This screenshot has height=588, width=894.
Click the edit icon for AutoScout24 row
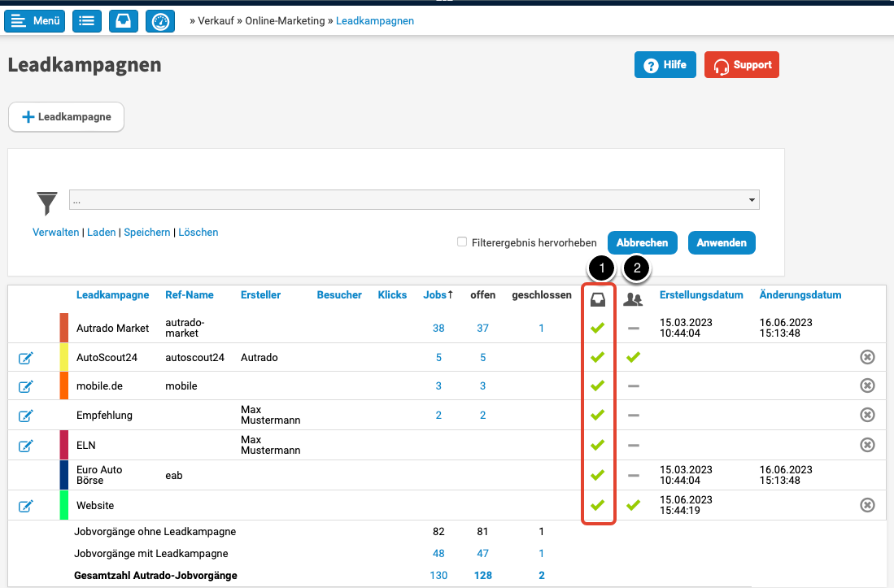pos(26,358)
